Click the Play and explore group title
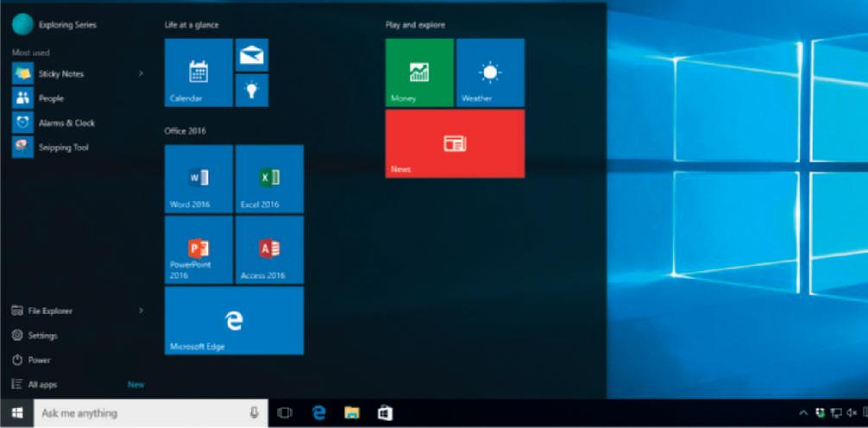The image size is (868, 428). [x=415, y=25]
